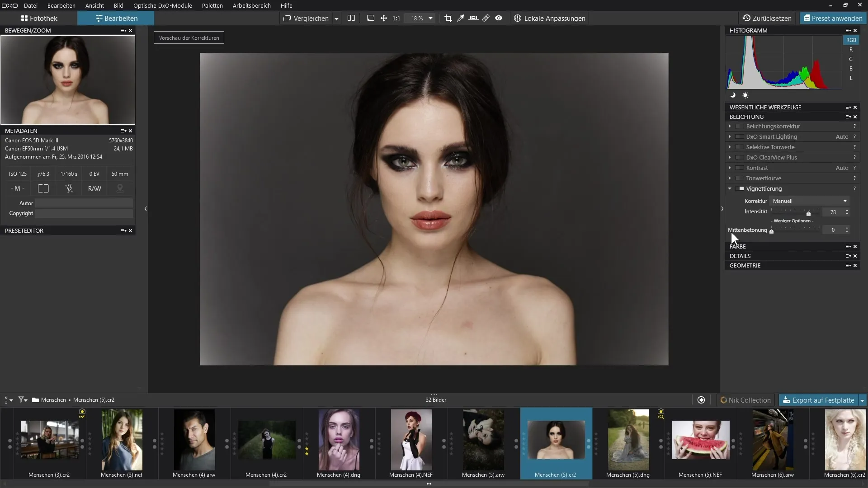868x488 pixels.
Task: Click the Menschen folder icon in breadcrumb
Action: click(x=35, y=400)
